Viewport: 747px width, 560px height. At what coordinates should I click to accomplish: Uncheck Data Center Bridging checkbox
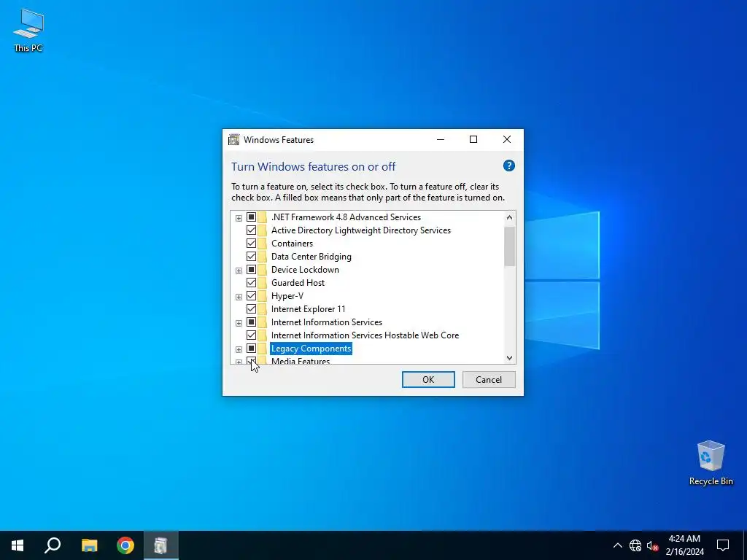[x=251, y=257]
